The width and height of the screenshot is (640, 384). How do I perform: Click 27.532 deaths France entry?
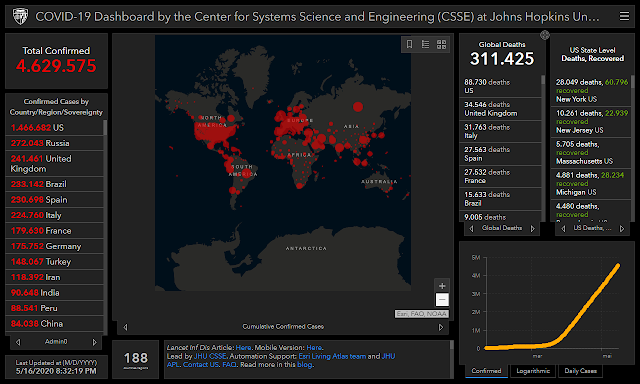pos(500,176)
